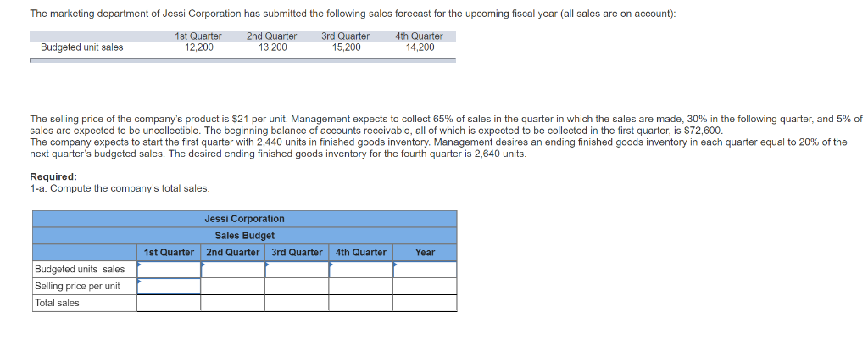This screenshot has height=352, width=868.
Task: Select Year budgeted units sales cell
Action: point(426,270)
